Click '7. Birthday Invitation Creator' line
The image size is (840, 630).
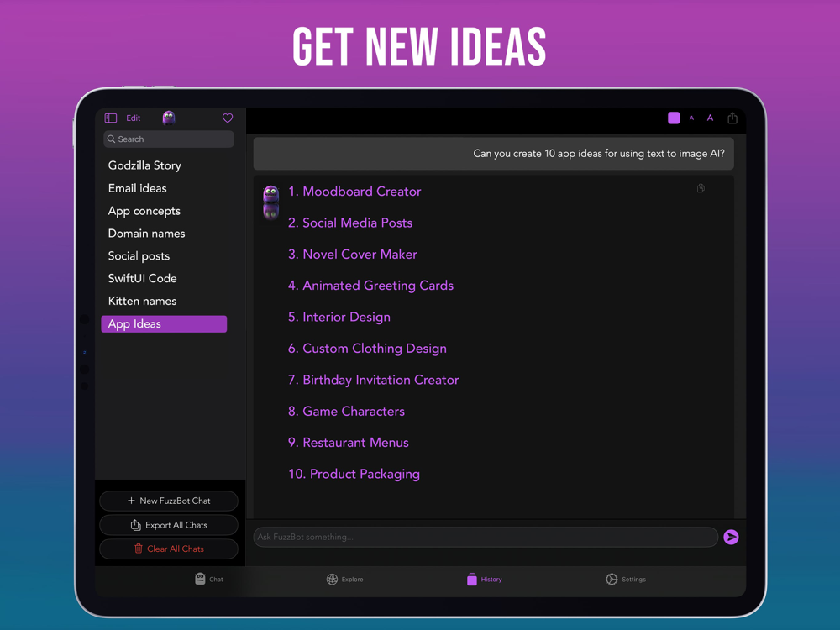[x=373, y=380]
